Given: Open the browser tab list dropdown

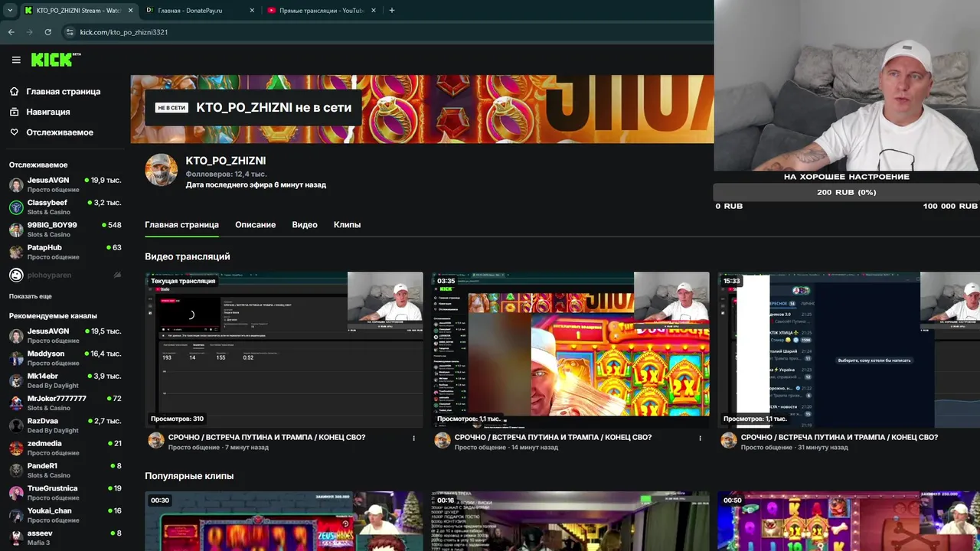Looking at the screenshot, I should (x=9, y=11).
